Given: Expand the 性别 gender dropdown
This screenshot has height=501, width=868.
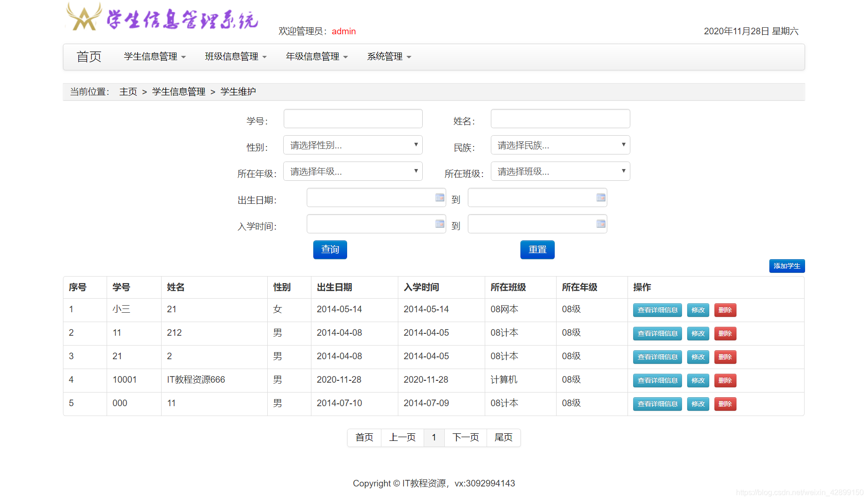Looking at the screenshot, I should pos(353,145).
